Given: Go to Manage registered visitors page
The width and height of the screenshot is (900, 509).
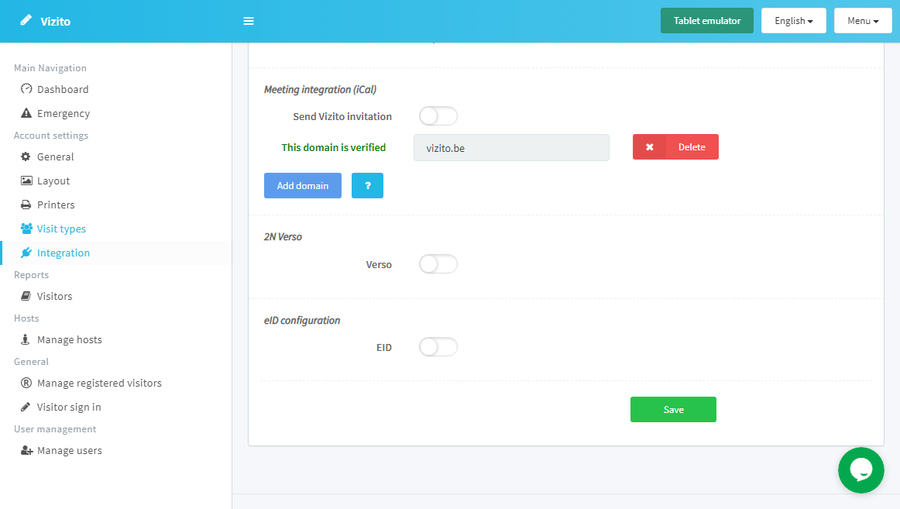Looking at the screenshot, I should coord(99,383).
